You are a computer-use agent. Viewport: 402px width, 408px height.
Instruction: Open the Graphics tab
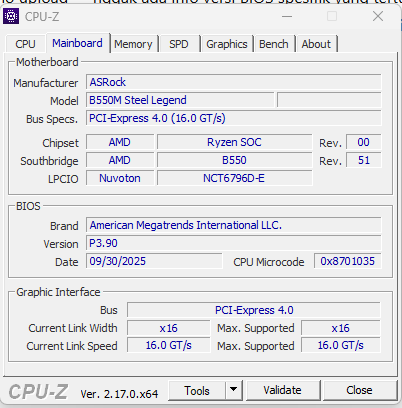click(227, 44)
